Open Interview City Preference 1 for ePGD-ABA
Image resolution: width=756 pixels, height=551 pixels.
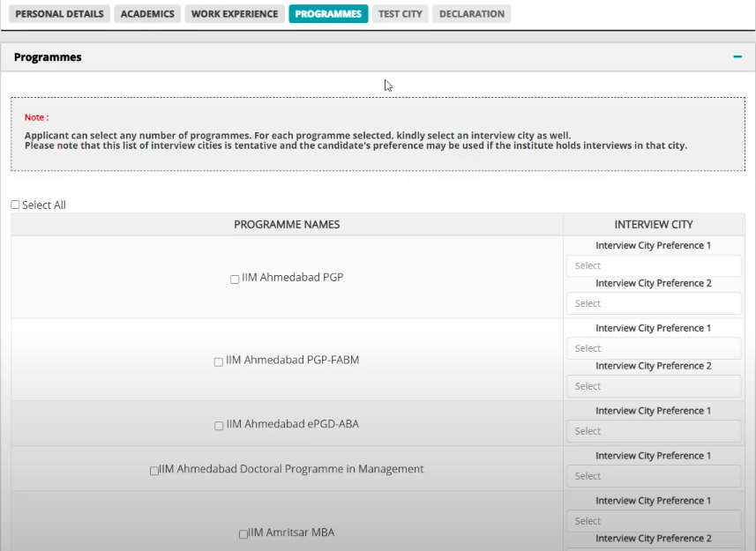pyautogui.click(x=654, y=431)
